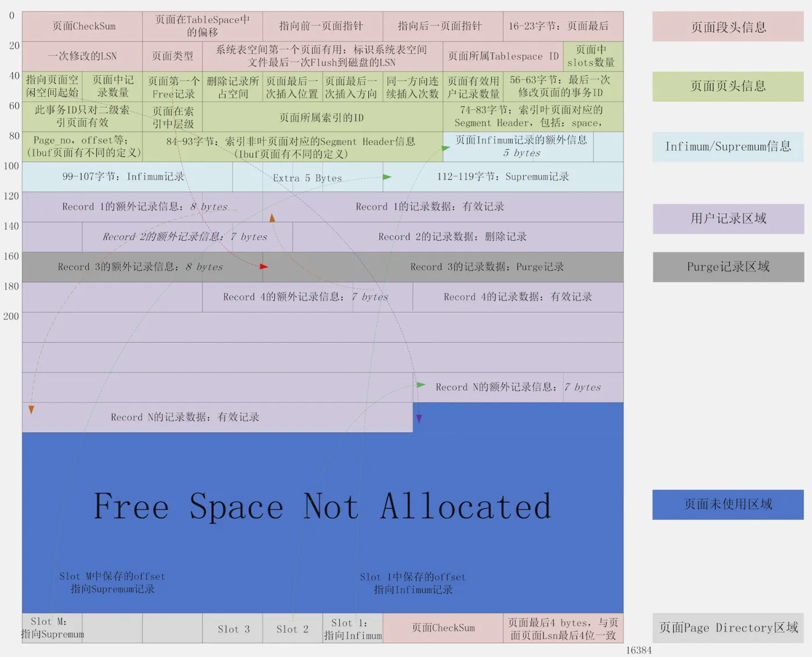
Task: Click the 页面最后一次插入位置 cell
Action: click(292, 86)
